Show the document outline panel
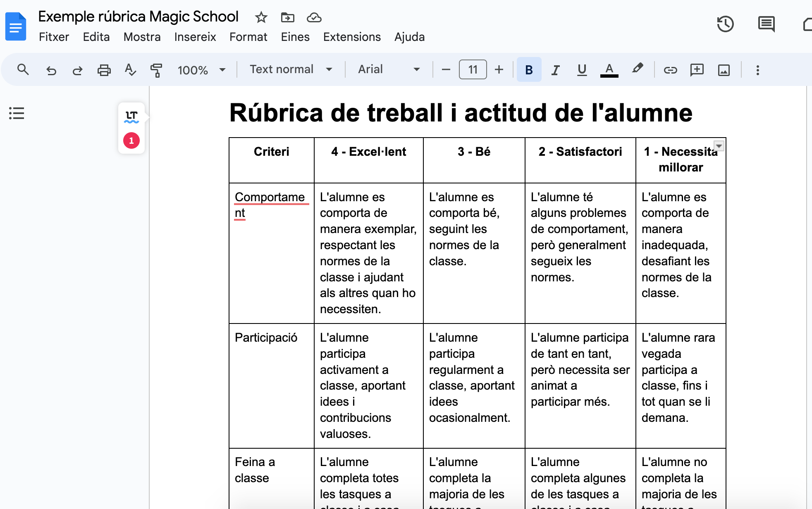 (x=17, y=114)
